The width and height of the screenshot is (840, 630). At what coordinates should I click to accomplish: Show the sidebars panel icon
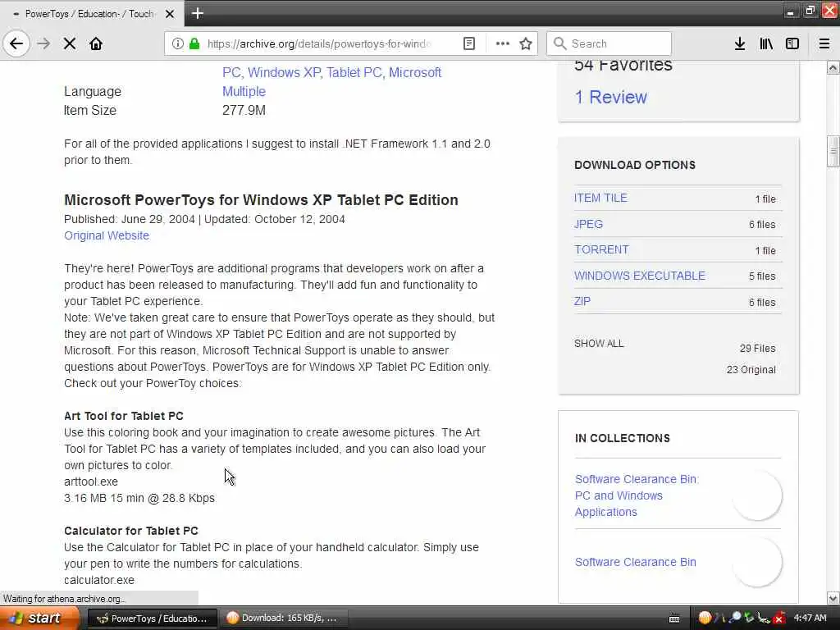792,43
